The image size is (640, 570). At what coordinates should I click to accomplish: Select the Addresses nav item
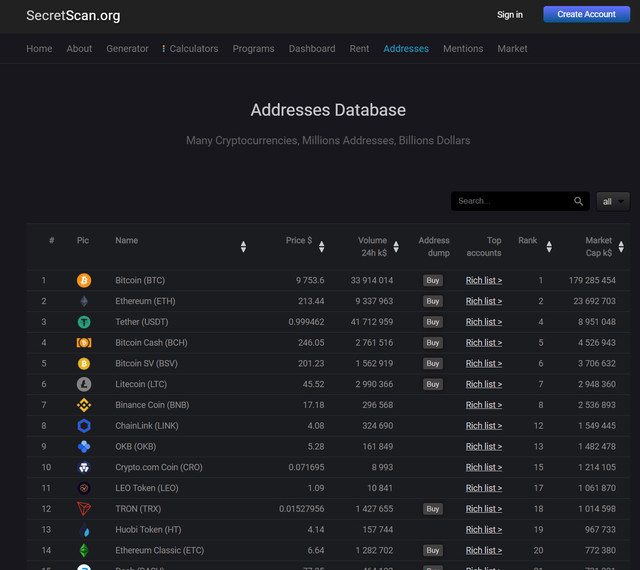[406, 49]
